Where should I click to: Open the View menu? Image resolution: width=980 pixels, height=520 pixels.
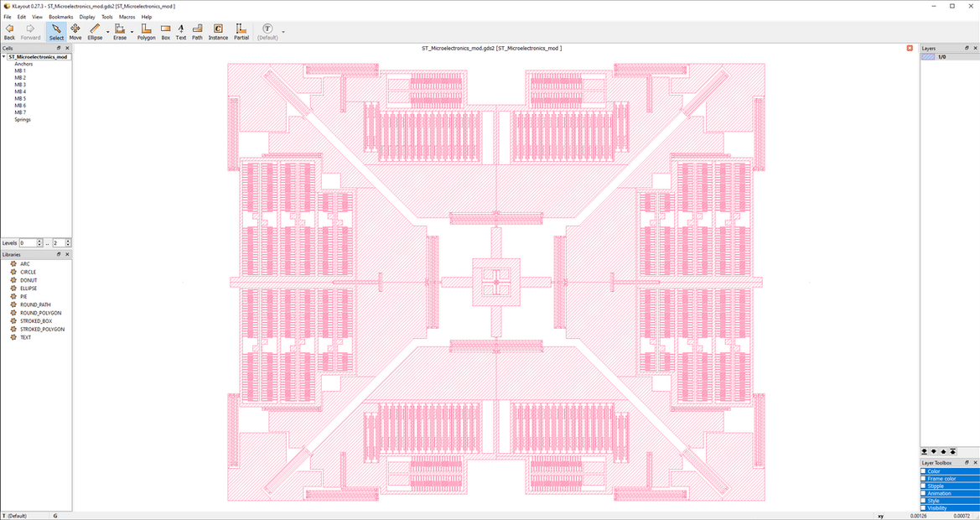38,17
